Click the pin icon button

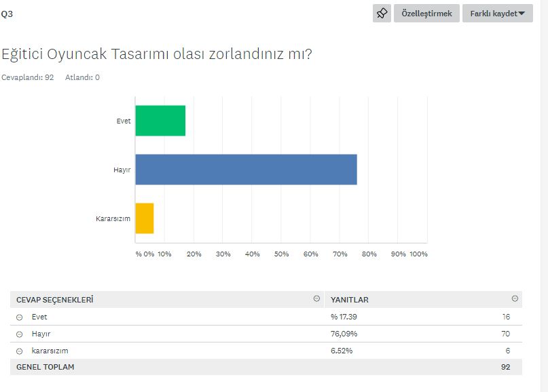point(382,14)
